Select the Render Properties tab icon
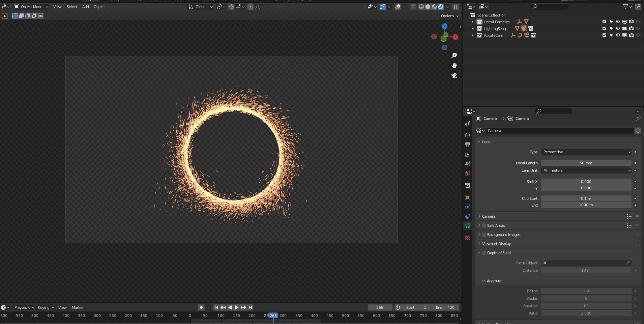Image resolution: width=644 pixels, height=324 pixels. click(x=468, y=135)
